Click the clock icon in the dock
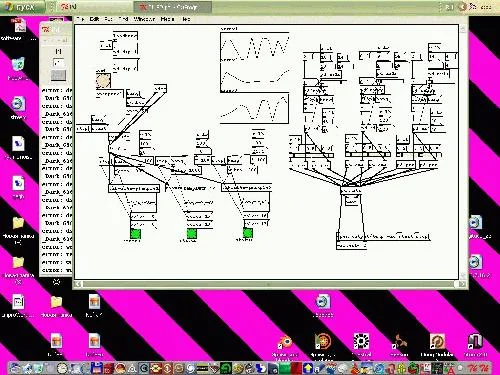Viewport: 500px width, 375px height. click(x=62, y=368)
